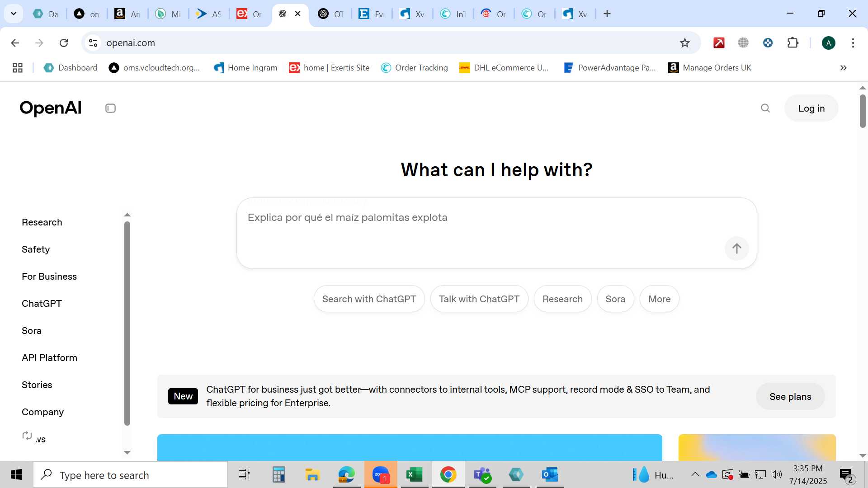This screenshot has height=488, width=868.
Task: Open the oms.vcloudtech.org bookmark
Action: (154, 68)
